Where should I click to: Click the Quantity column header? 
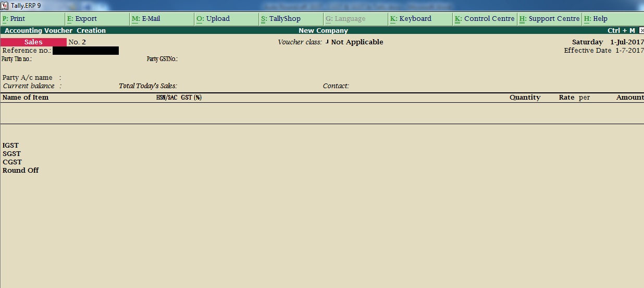[x=525, y=98]
